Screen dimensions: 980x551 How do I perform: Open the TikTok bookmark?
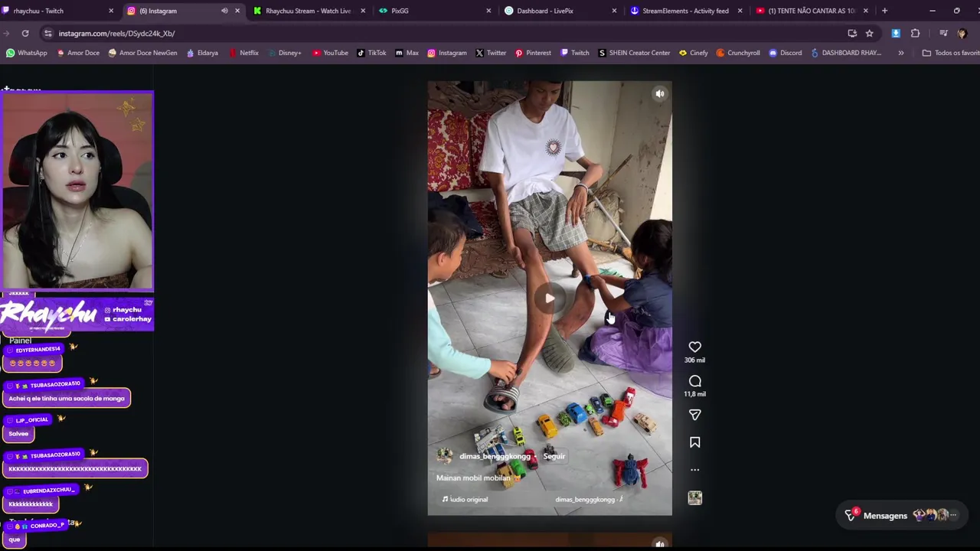(371, 53)
